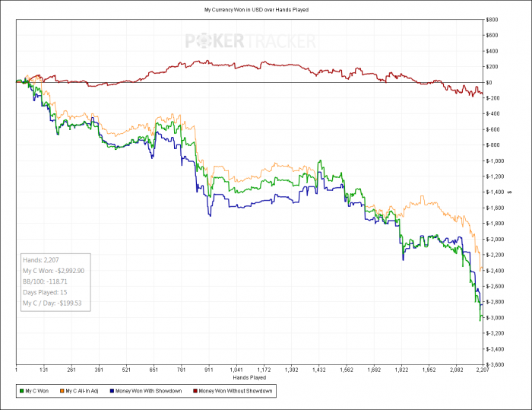Click the green My C Won legend swatch
The image size is (532, 410).
pos(22,391)
